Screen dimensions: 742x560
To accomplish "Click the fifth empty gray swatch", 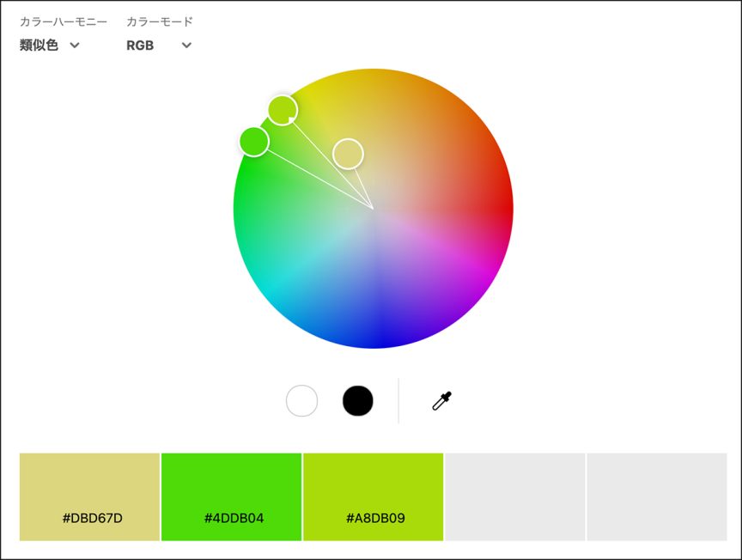I will coord(657,496).
